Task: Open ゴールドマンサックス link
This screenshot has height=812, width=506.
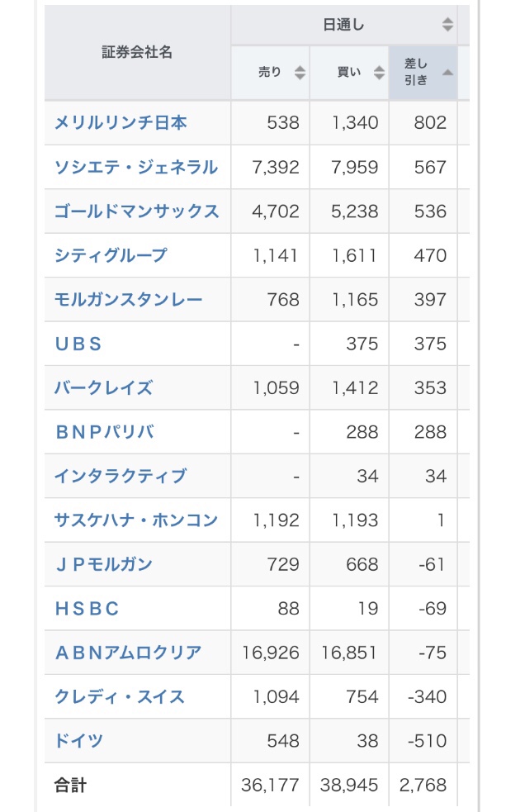Action: pyautogui.click(x=136, y=211)
